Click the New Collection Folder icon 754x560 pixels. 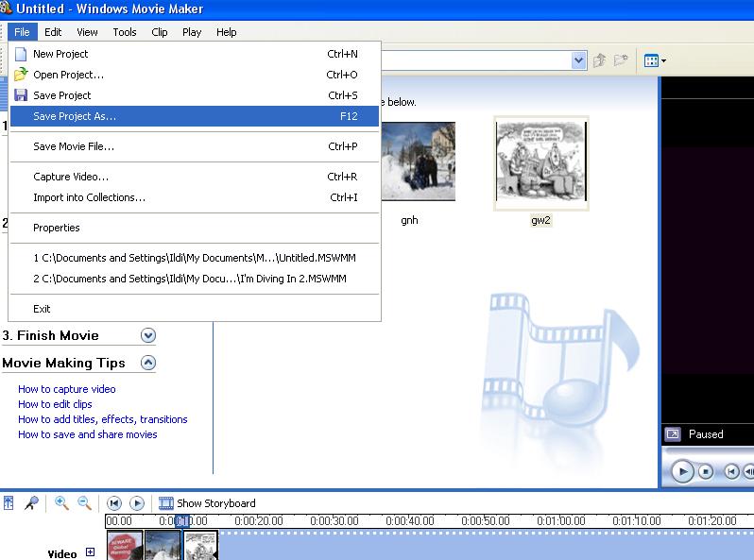pyautogui.click(x=621, y=60)
